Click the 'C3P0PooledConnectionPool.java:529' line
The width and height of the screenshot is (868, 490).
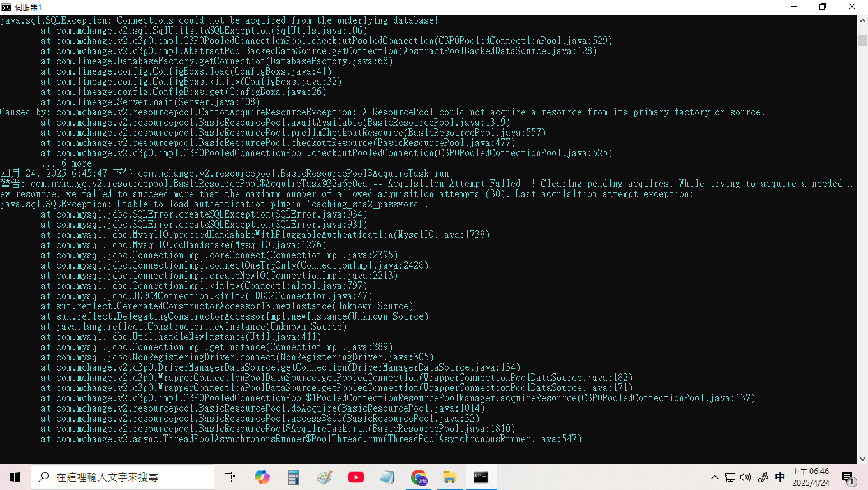pyautogui.click(x=327, y=41)
